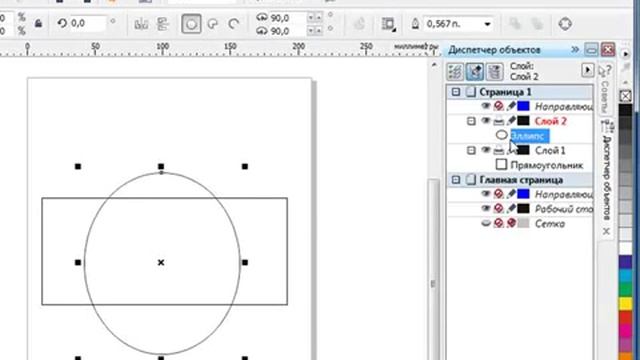
Task: Click the canvas vertical scrollbar thumb
Action: click(x=433, y=269)
